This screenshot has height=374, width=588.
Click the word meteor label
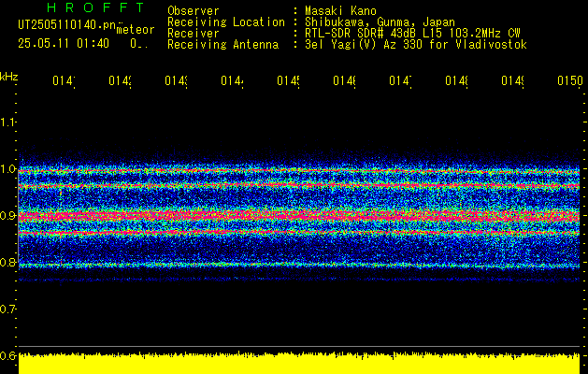136,30
